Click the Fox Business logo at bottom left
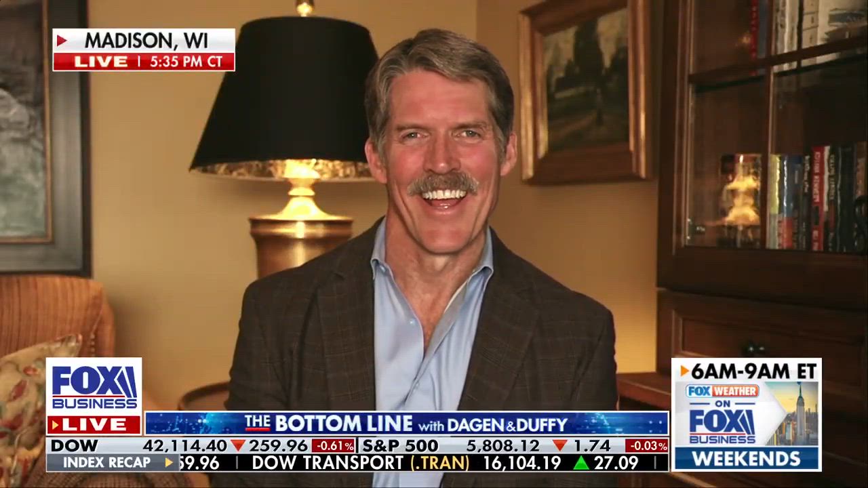This screenshot has height=488, width=868. coord(94,386)
